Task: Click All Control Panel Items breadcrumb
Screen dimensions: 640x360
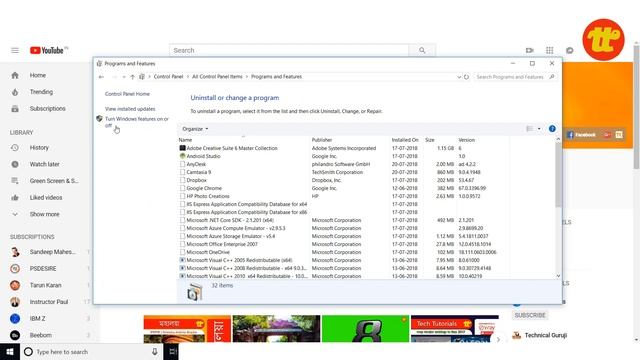Action: click(217, 77)
